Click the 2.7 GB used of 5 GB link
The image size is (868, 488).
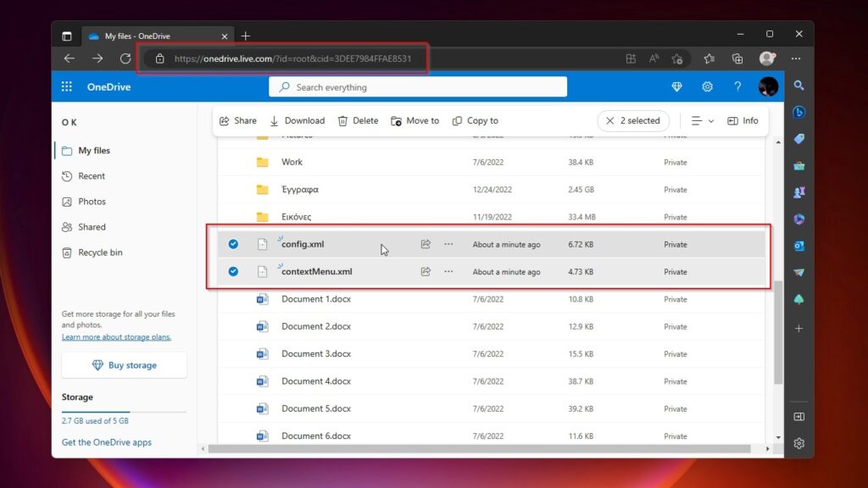95,420
